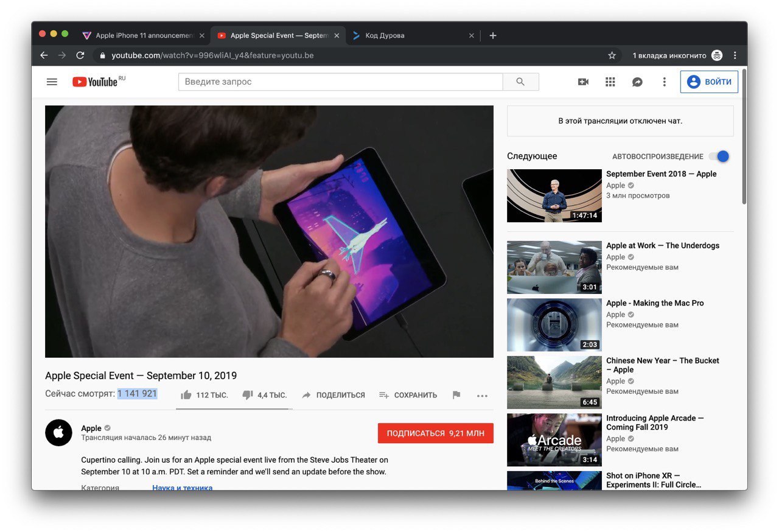The width and height of the screenshot is (779, 532).
Task: Click the ВОЙТИ sign-in button
Action: coord(709,82)
